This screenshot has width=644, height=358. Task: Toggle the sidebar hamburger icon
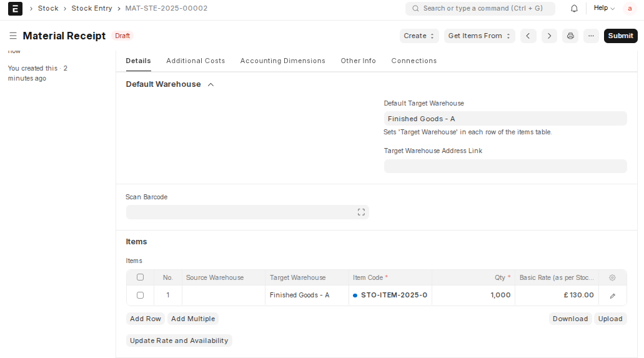coord(13,36)
